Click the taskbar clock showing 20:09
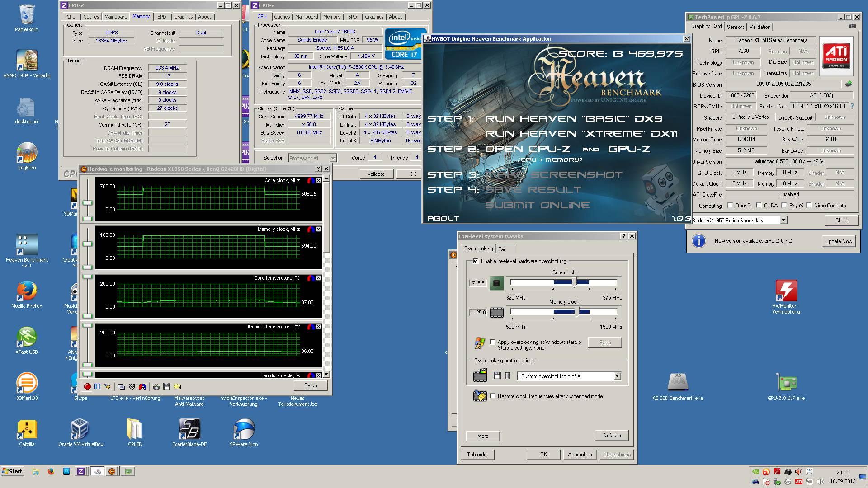Image resolution: width=868 pixels, height=488 pixels. click(x=843, y=473)
